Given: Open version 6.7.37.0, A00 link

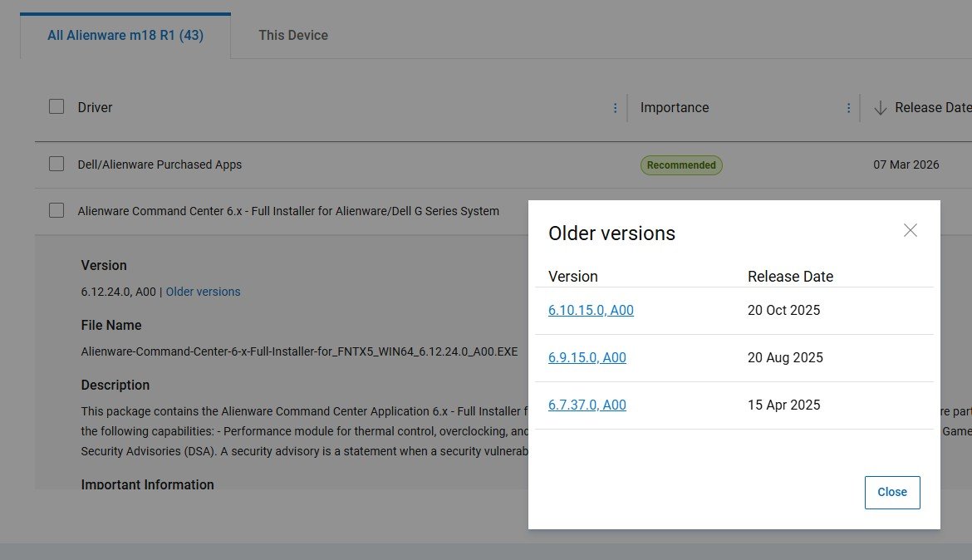Looking at the screenshot, I should pos(587,405).
